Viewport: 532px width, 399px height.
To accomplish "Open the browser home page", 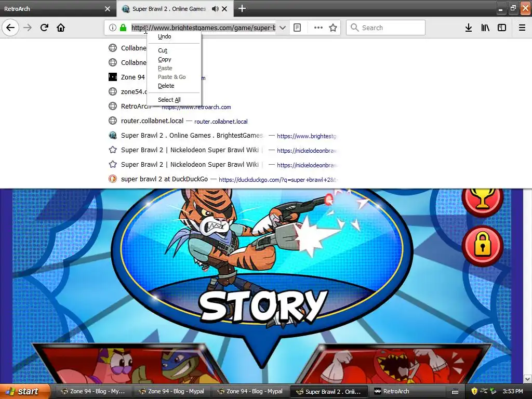I will click(x=61, y=28).
